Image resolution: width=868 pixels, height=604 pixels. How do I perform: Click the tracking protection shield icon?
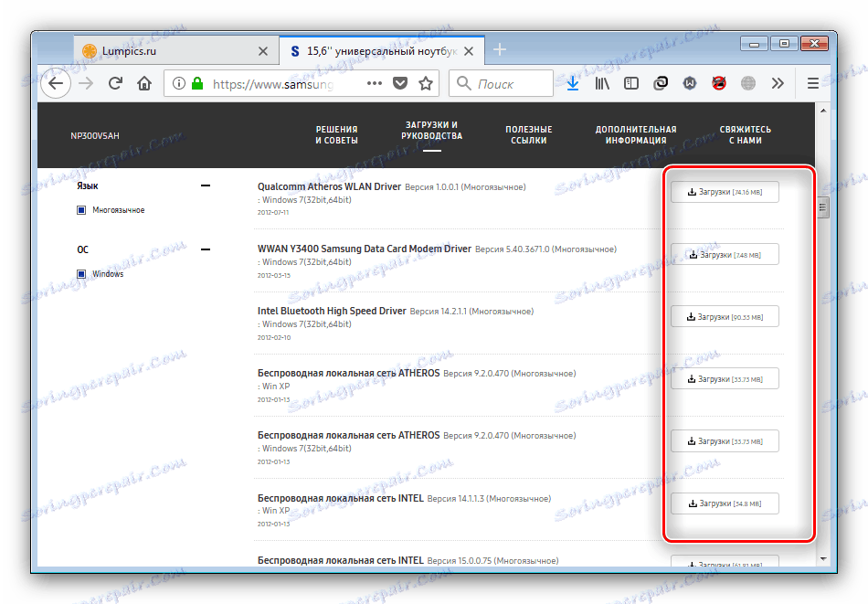pos(400,82)
